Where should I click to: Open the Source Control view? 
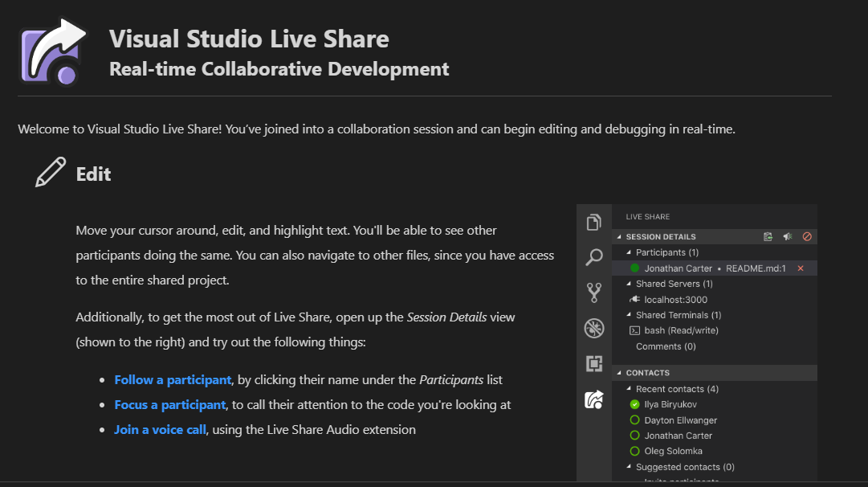point(593,293)
